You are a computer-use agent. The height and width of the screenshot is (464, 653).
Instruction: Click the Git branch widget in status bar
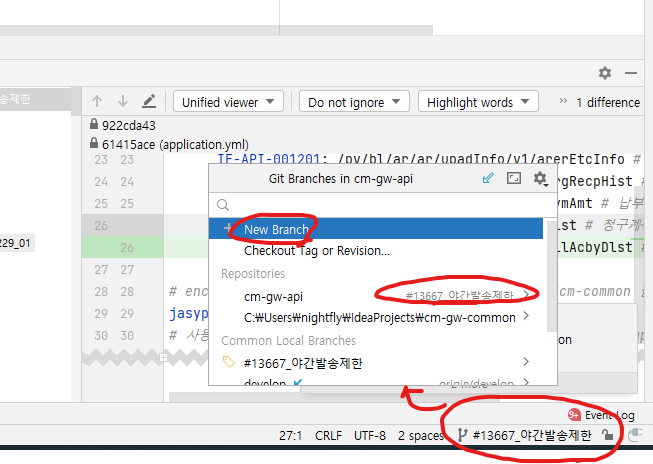(x=524, y=435)
